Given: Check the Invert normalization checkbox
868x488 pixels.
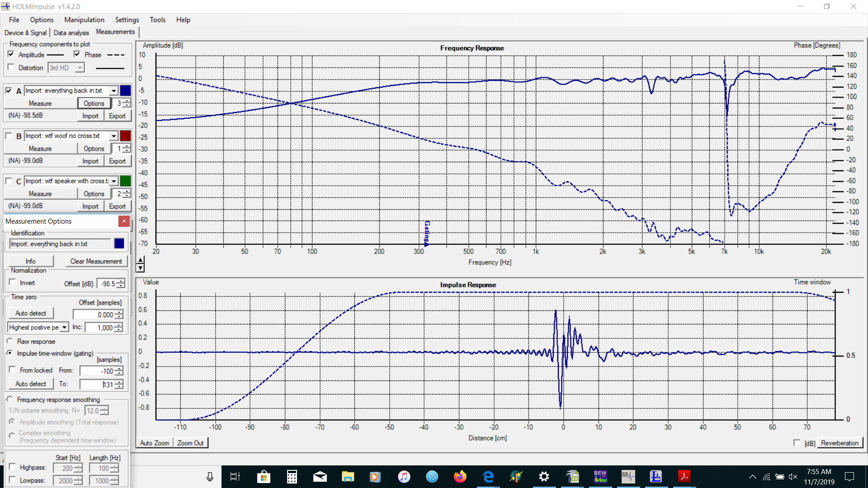Looking at the screenshot, I should point(12,282).
